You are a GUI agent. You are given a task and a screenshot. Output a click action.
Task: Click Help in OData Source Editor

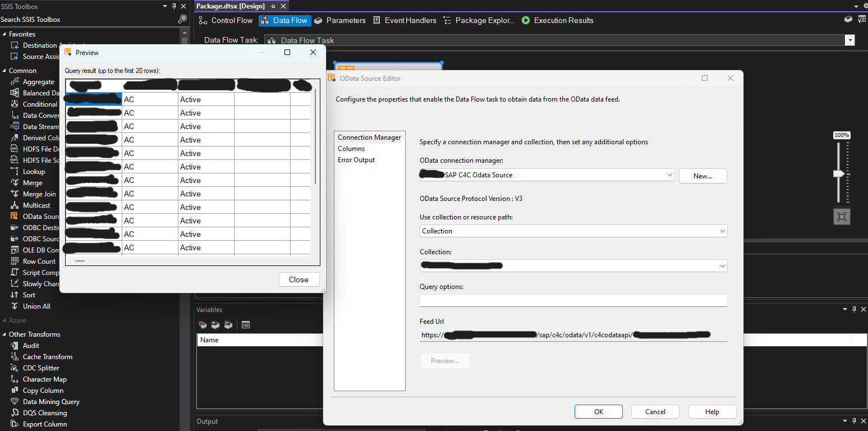click(712, 412)
